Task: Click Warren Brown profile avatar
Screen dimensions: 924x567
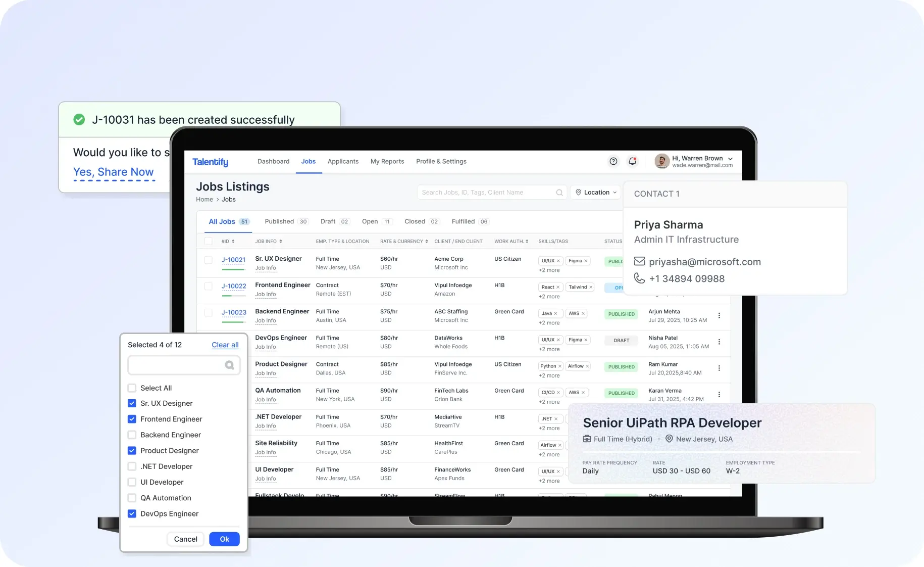Action: pyautogui.click(x=661, y=161)
